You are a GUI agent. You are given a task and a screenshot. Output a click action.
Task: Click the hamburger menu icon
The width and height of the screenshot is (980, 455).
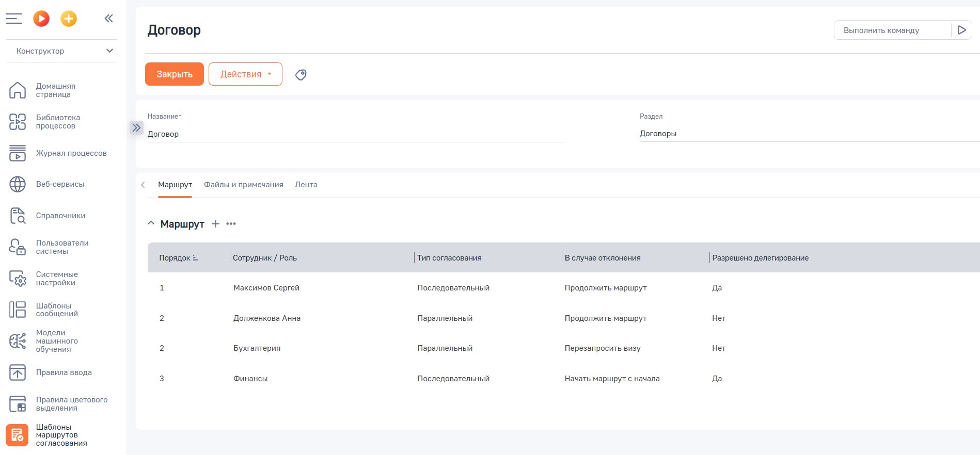[x=14, y=19]
